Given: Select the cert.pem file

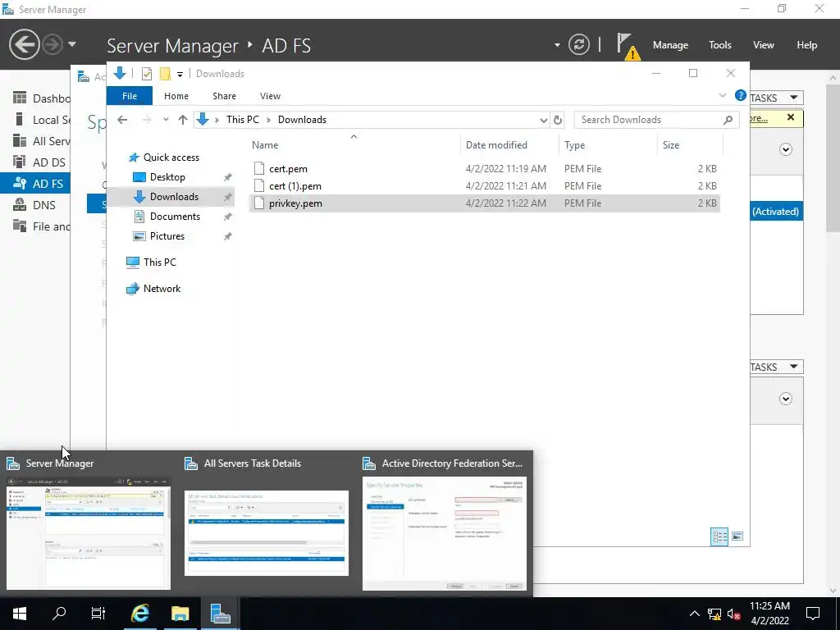Looking at the screenshot, I should 484,169.
